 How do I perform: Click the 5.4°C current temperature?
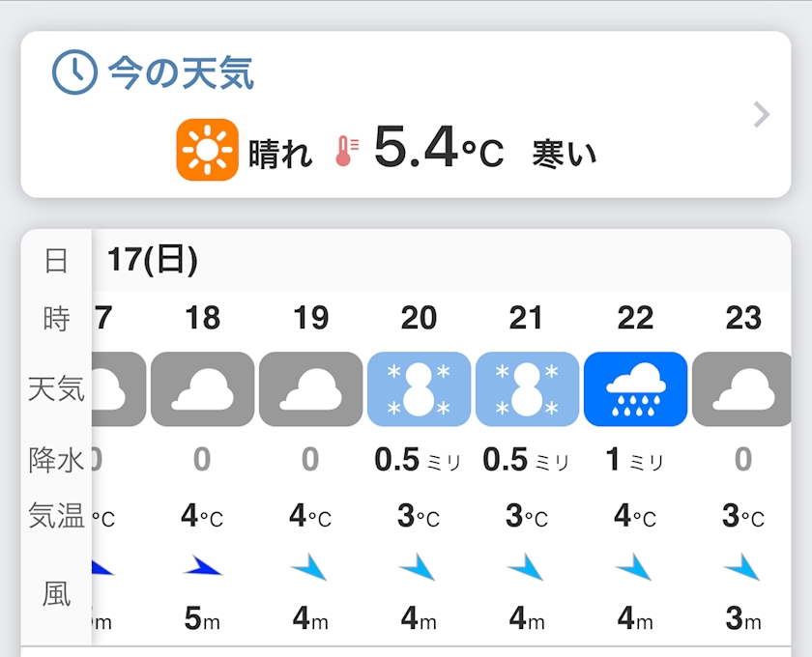point(439,149)
